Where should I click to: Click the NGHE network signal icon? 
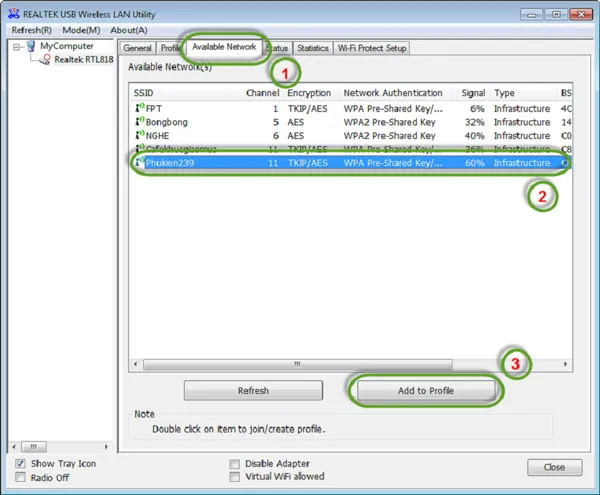pyautogui.click(x=139, y=135)
